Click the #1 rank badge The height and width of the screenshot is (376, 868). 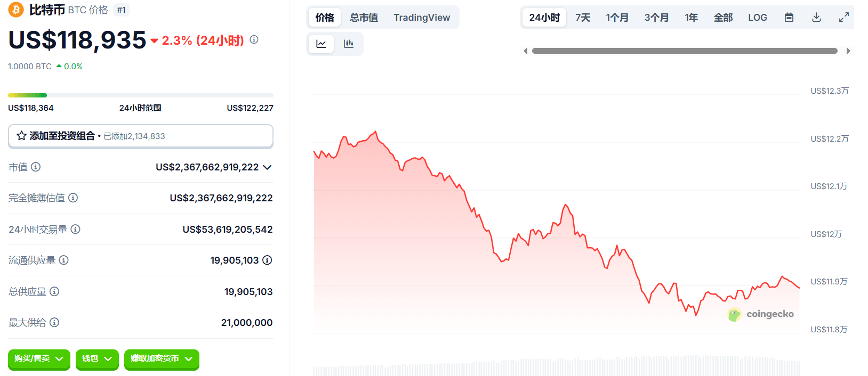pyautogui.click(x=122, y=10)
